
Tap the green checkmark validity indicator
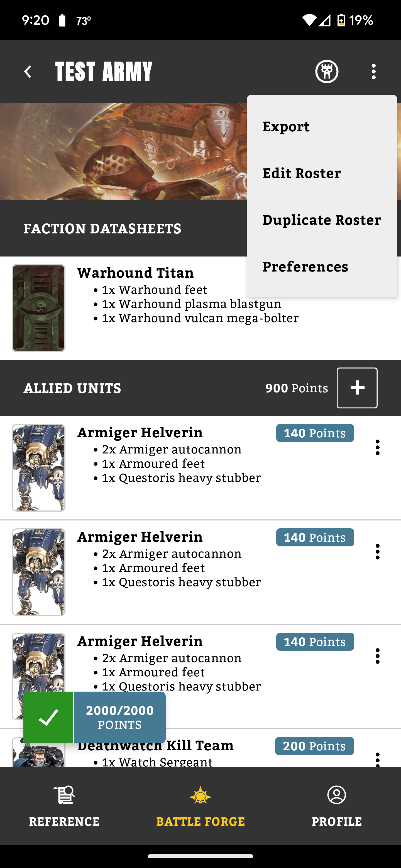(x=48, y=717)
